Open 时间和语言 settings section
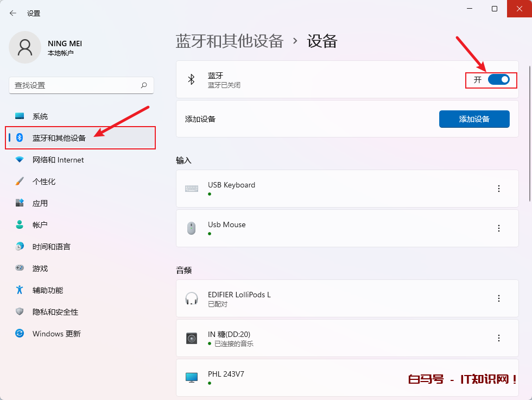The height and width of the screenshot is (400, 532). pyautogui.click(x=51, y=247)
